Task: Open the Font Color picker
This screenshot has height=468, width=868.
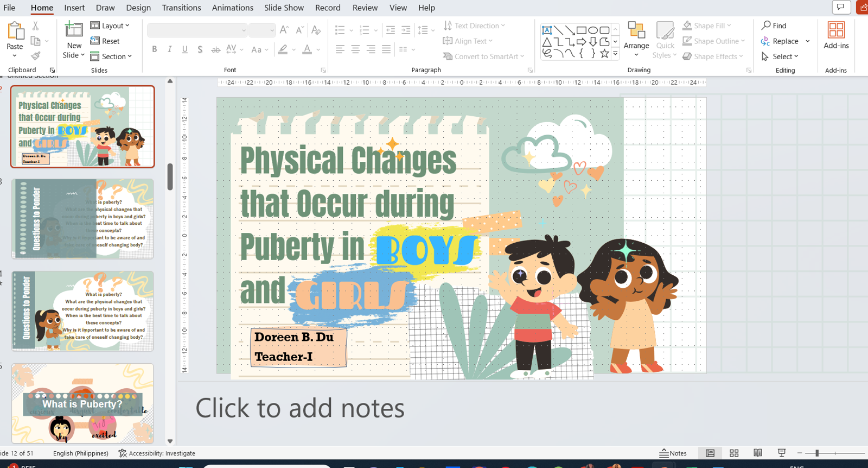Action: click(307, 49)
